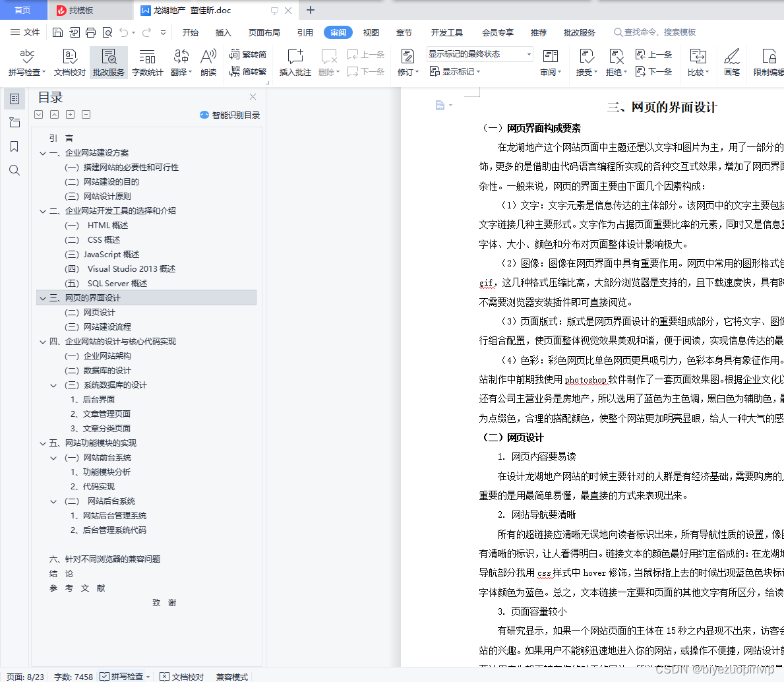Click the 朗读 read aloud icon
The image size is (784, 682).
pos(208,63)
